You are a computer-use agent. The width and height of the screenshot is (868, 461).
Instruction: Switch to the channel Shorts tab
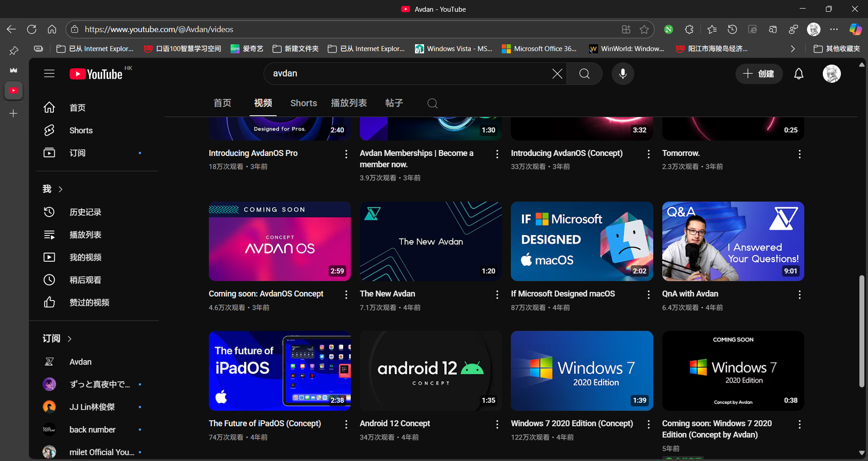tap(304, 103)
